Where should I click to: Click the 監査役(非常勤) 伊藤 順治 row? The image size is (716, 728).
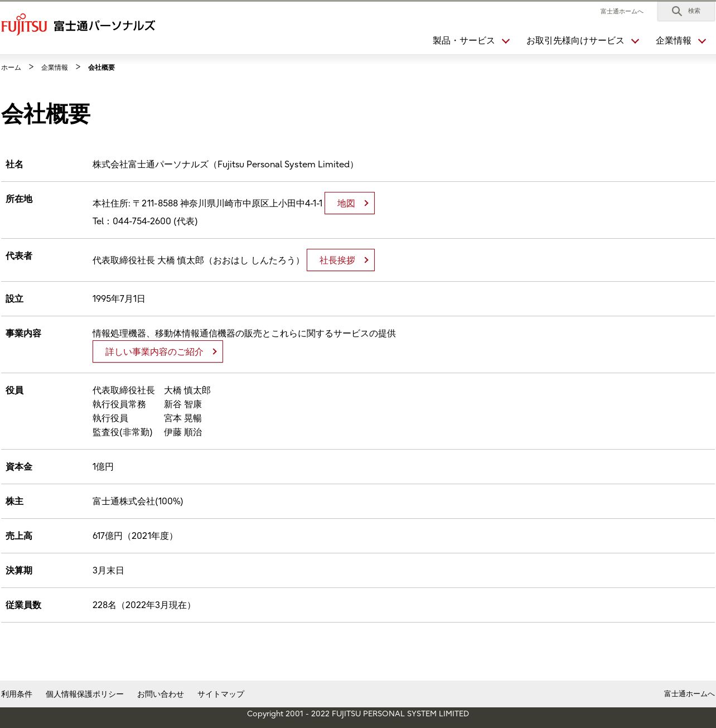147,432
